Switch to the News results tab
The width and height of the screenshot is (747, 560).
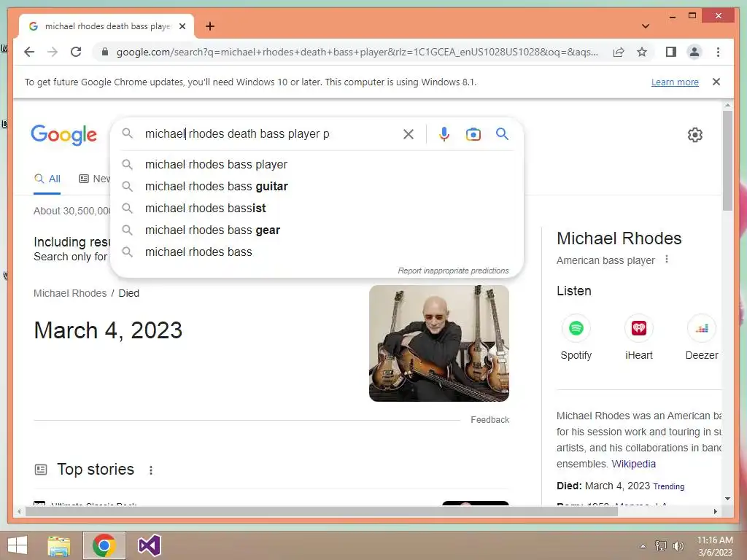coord(94,179)
